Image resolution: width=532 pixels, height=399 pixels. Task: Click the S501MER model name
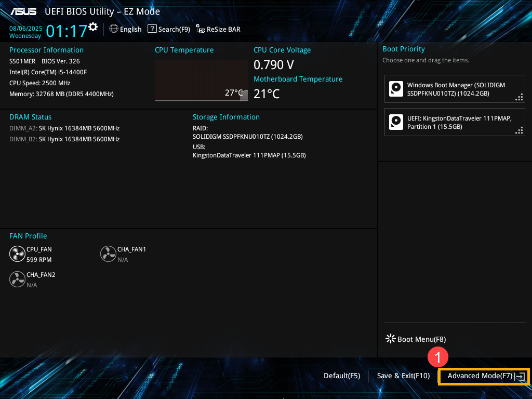click(22, 61)
